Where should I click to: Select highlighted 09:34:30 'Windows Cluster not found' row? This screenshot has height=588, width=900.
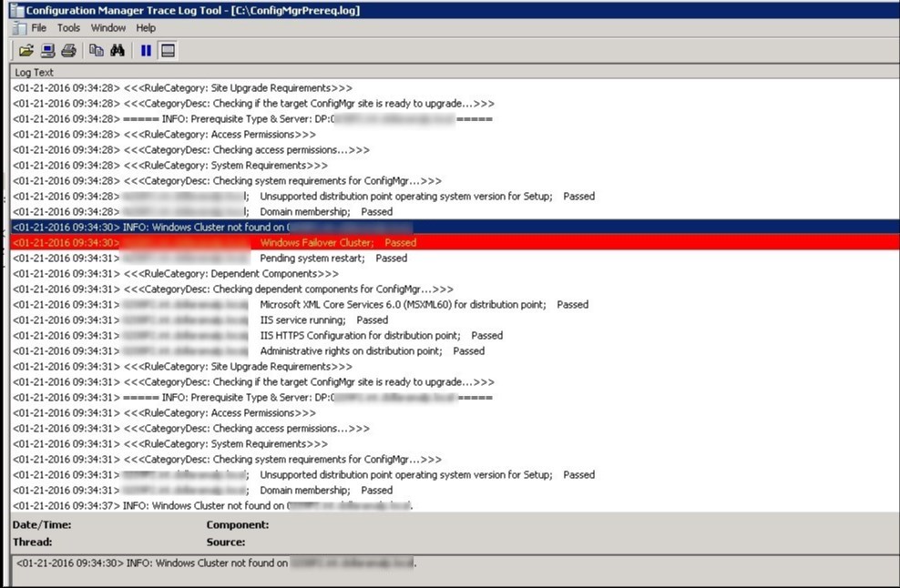click(x=455, y=228)
